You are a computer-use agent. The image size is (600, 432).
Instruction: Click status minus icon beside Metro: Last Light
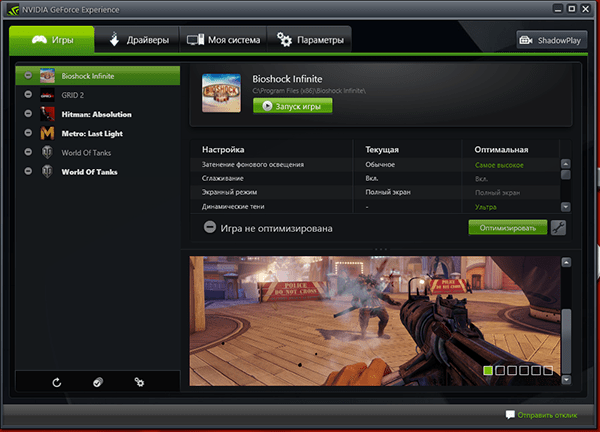pyautogui.click(x=28, y=132)
